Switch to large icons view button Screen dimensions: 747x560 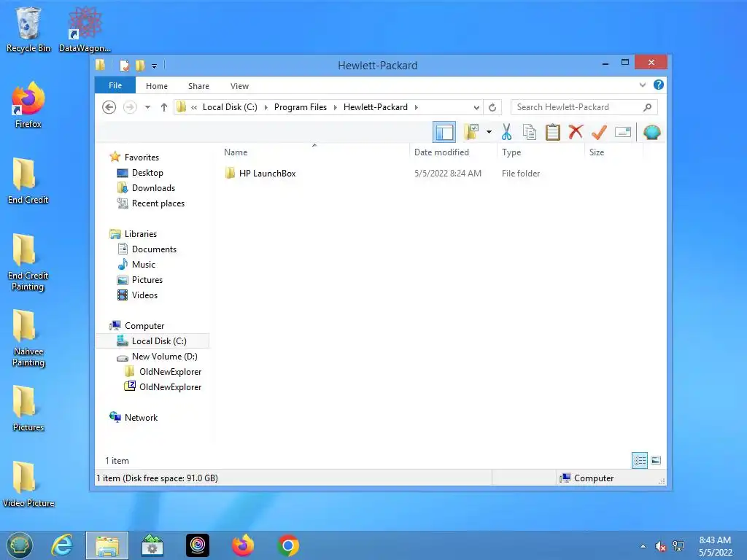[656, 461]
